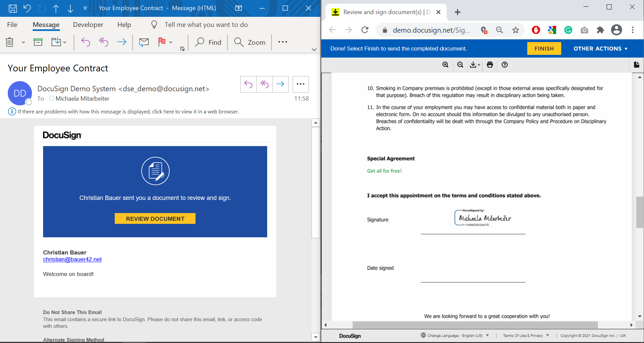
Task: Click the Find search button
Action: [208, 42]
